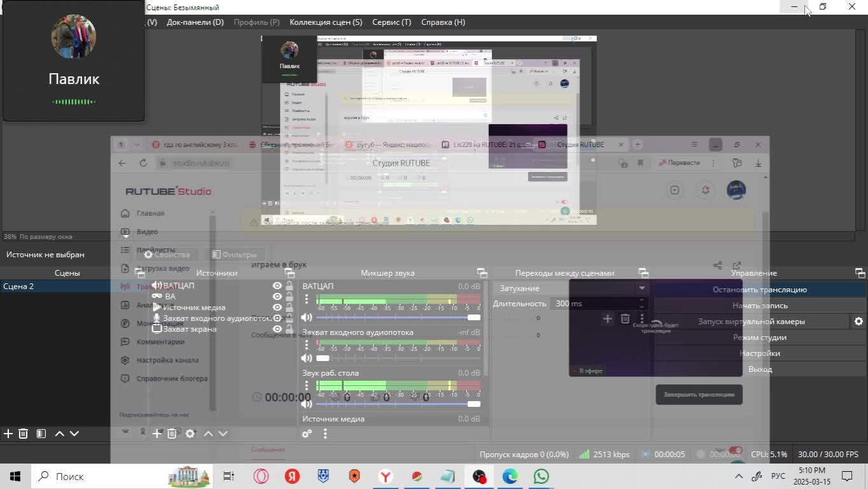The width and height of the screenshot is (868, 489).
Task: Move scene up in Сцены toolbar
Action: (x=59, y=434)
